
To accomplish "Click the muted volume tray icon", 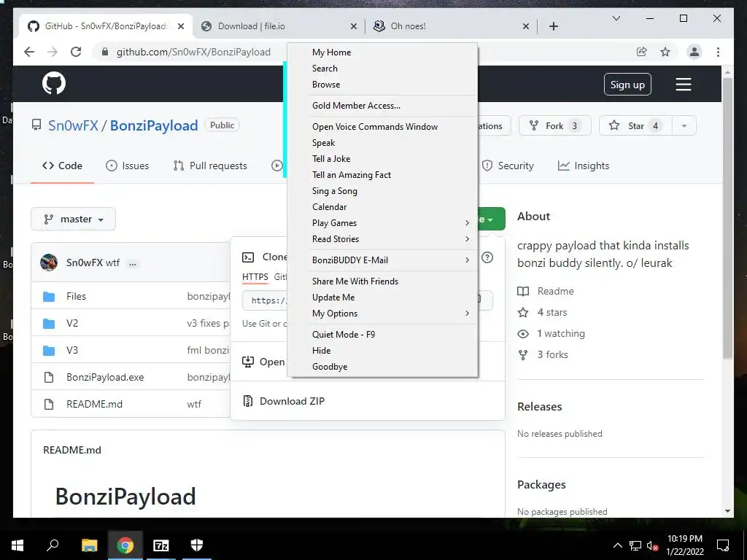I will click(x=652, y=545).
